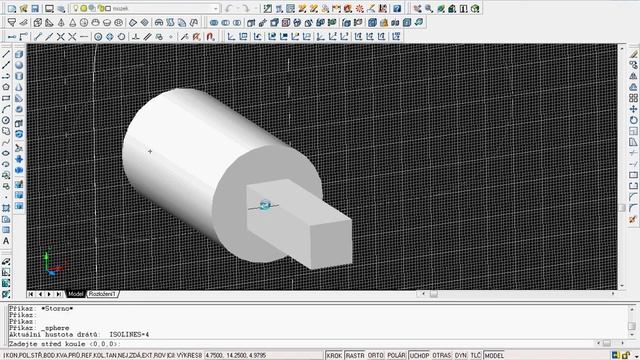The width and height of the screenshot is (640, 360).
Task: Select the Rectangle draw tool
Action: (6, 98)
